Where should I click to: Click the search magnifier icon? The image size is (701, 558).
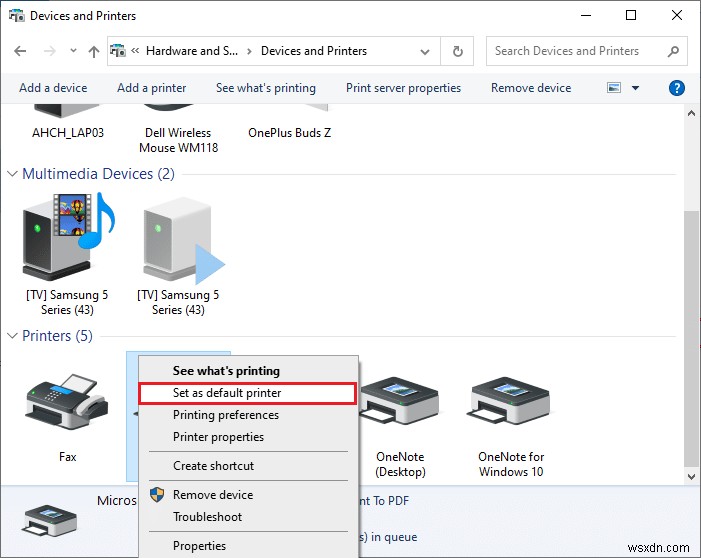click(x=673, y=51)
